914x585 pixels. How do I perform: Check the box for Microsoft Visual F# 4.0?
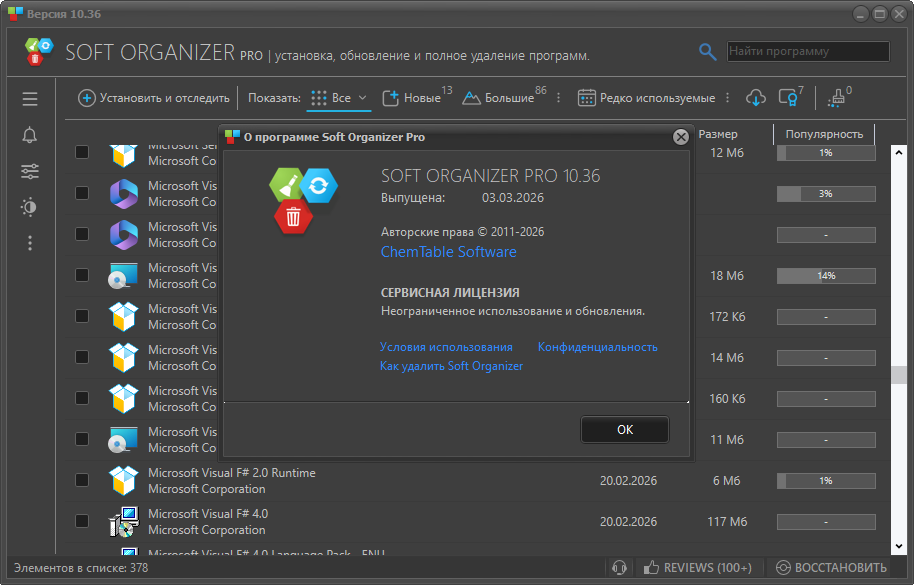pos(82,521)
